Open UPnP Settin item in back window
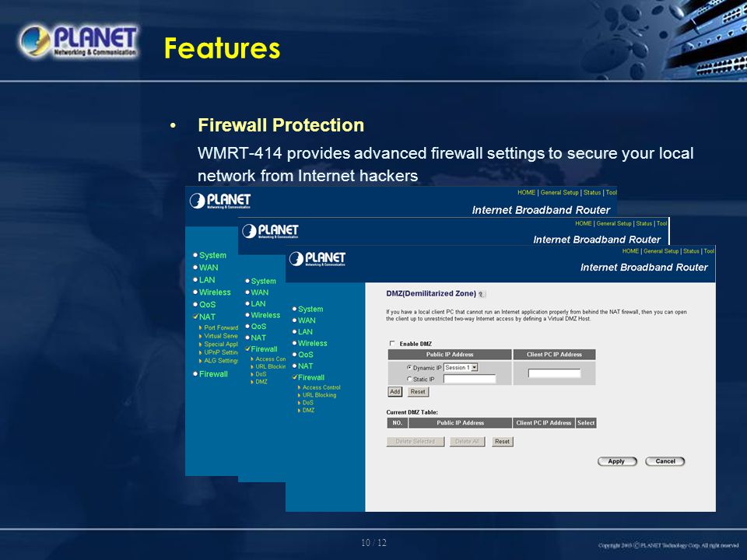 [220, 352]
